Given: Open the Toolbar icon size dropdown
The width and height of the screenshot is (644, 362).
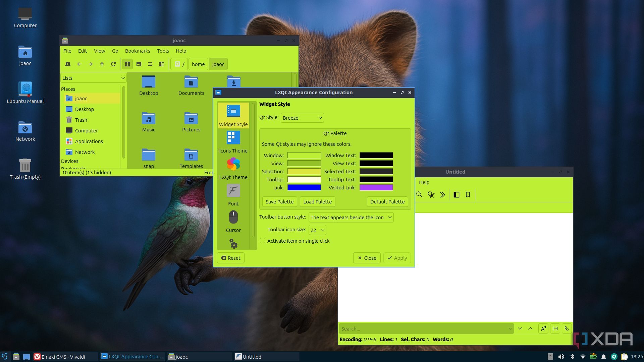Looking at the screenshot, I should [317, 230].
